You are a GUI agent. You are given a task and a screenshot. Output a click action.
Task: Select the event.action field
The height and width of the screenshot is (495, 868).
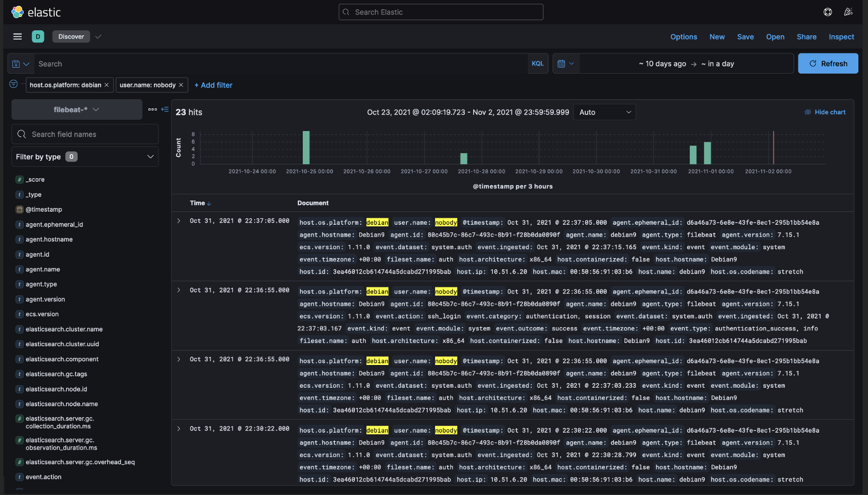tap(43, 477)
